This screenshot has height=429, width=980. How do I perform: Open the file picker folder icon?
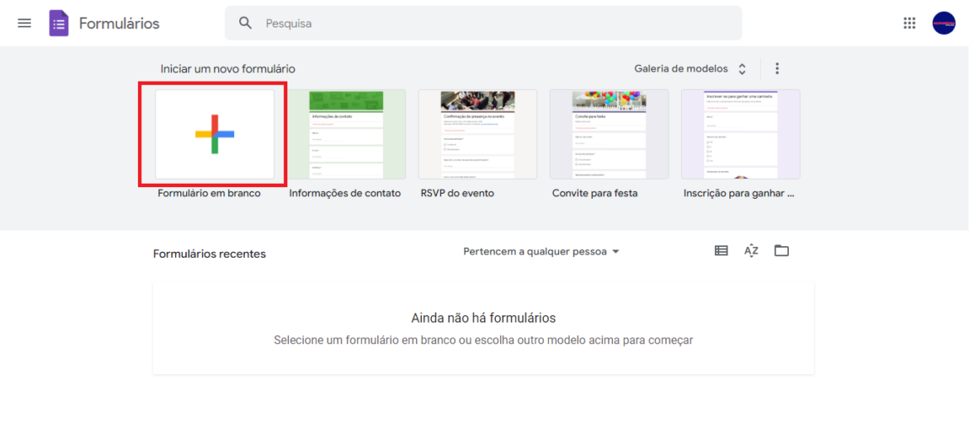tap(782, 250)
